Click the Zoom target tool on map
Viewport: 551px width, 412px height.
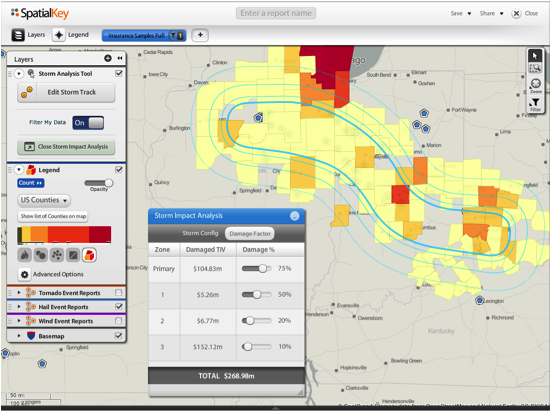pos(536,85)
